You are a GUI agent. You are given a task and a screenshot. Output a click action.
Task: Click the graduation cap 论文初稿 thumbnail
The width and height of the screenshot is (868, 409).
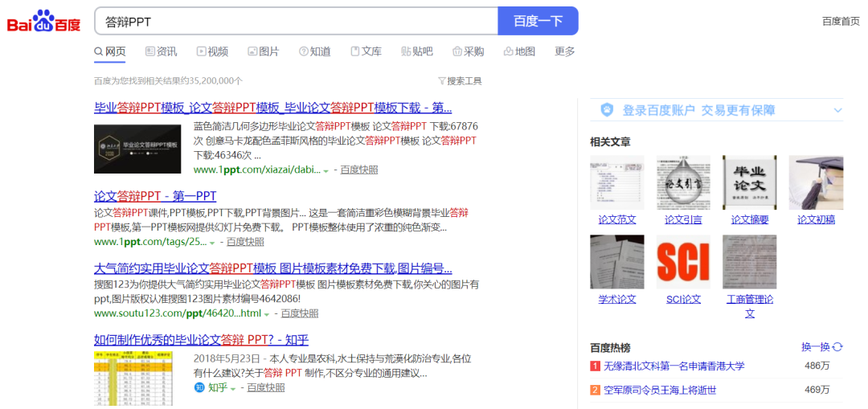[x=816, y=182]
